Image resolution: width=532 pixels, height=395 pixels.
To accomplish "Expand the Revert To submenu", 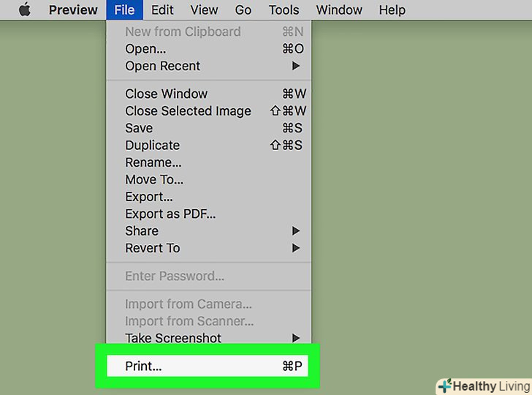I will 152,248.
